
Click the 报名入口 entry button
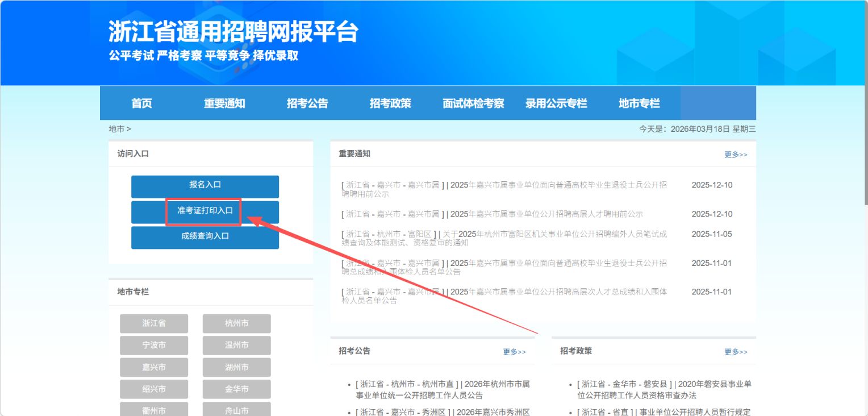coord(205,186)
